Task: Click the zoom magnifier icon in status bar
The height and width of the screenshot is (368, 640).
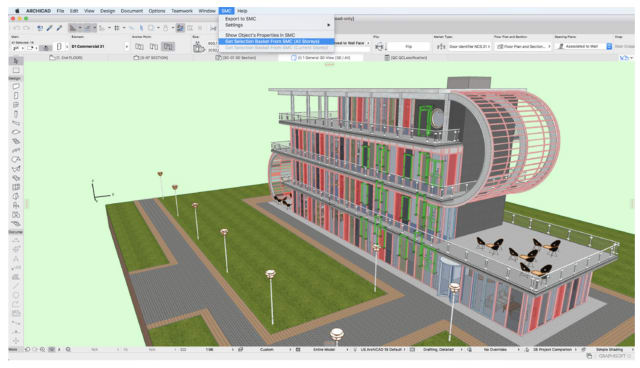Action: [68, 350]
